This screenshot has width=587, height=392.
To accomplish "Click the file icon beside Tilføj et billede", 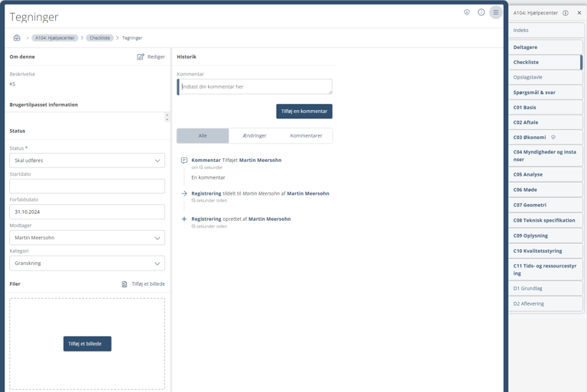I will (x=125, y=284).
